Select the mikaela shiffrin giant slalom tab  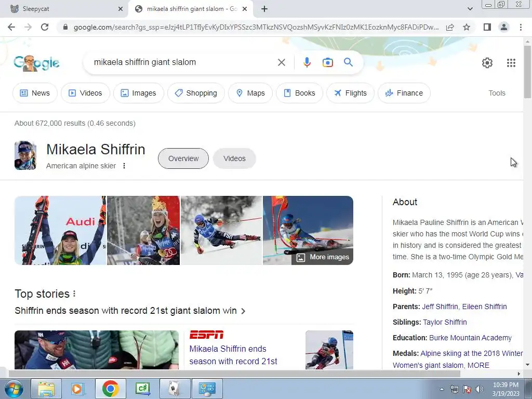191,9
